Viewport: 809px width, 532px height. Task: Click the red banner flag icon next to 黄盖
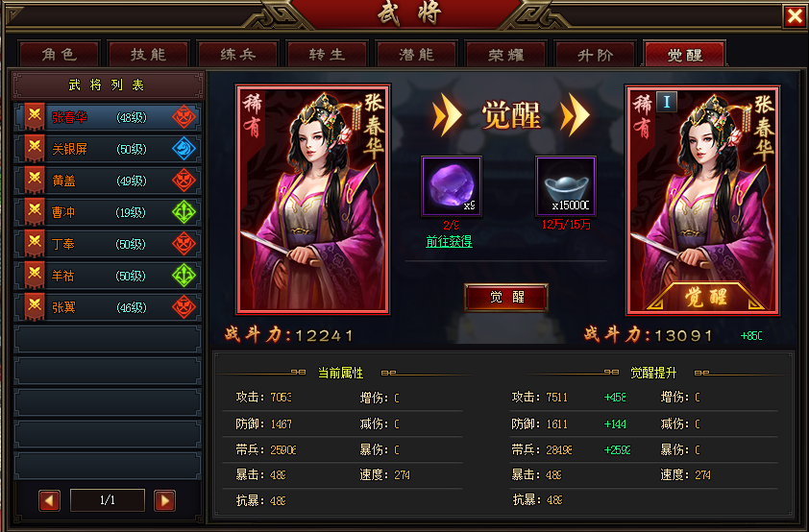[x=35, y=180]
